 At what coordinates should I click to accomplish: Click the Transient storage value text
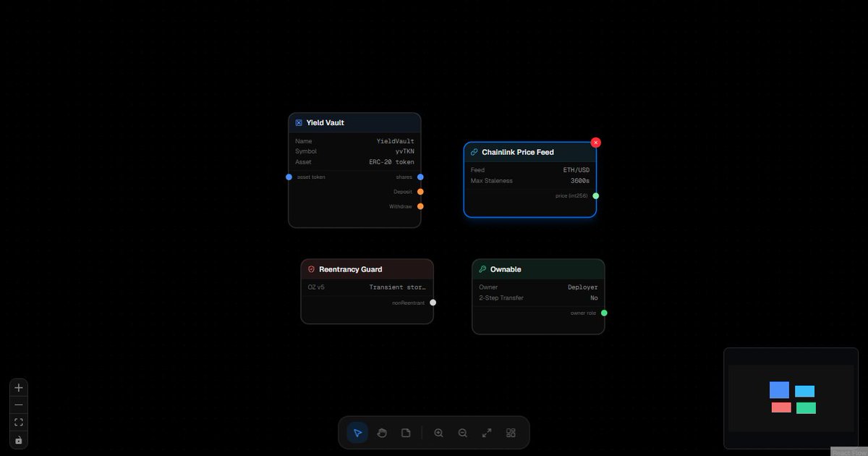pyautogui.click(x=399, y=287)
